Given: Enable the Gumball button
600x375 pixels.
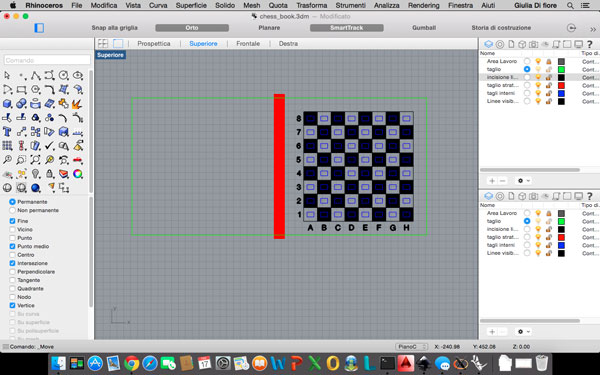Looking at the screenshot, I should click(x=424, y=28).
